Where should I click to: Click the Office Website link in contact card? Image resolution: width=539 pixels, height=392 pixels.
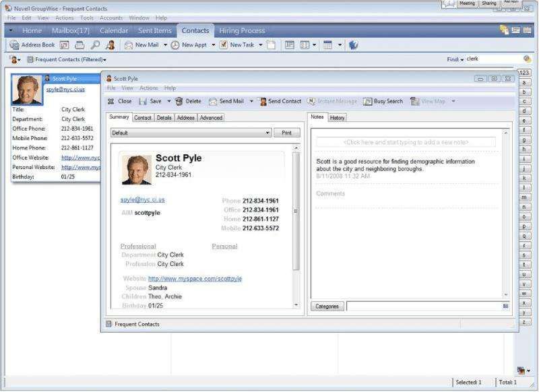[81, 158]
